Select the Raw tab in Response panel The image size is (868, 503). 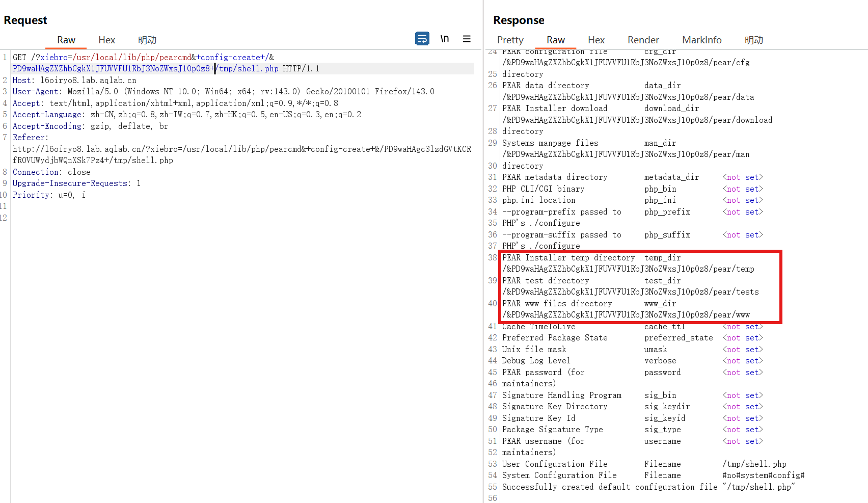tap(556, 40)
